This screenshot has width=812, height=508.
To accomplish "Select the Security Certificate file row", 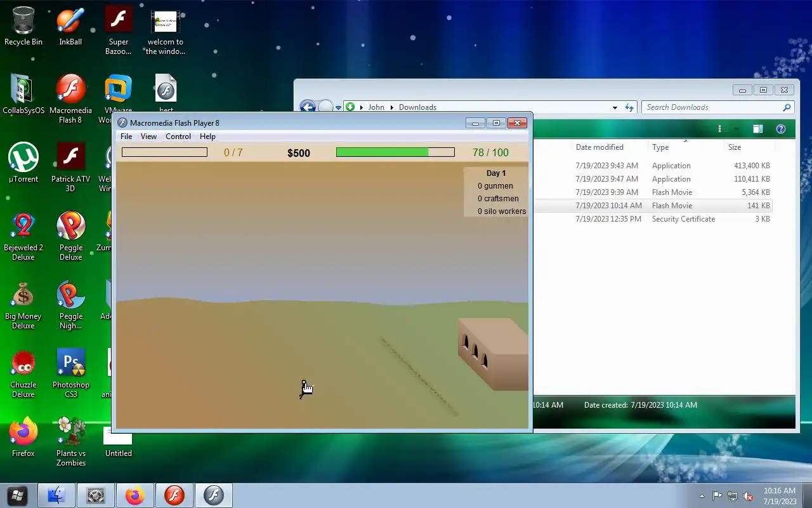I will pos(652,219).
